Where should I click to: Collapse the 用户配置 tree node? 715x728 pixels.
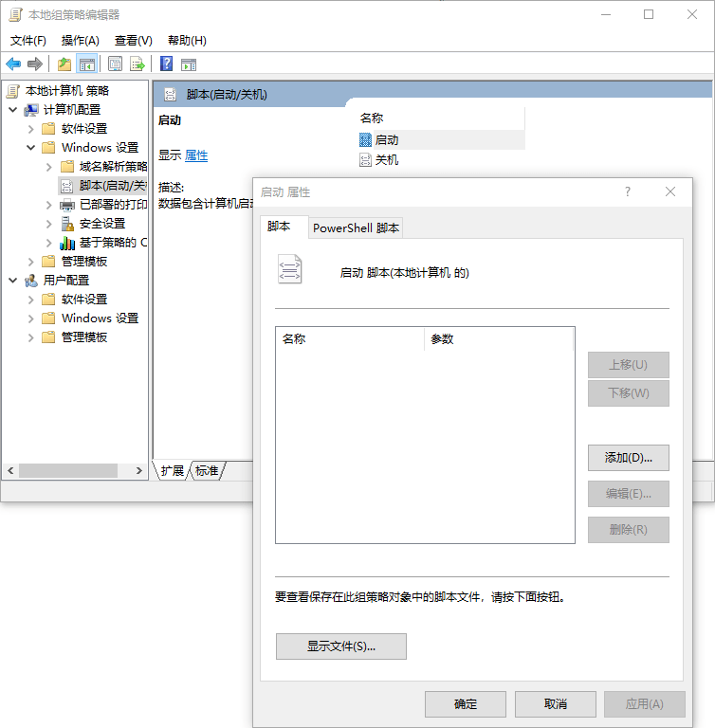[x=13, y=280]
